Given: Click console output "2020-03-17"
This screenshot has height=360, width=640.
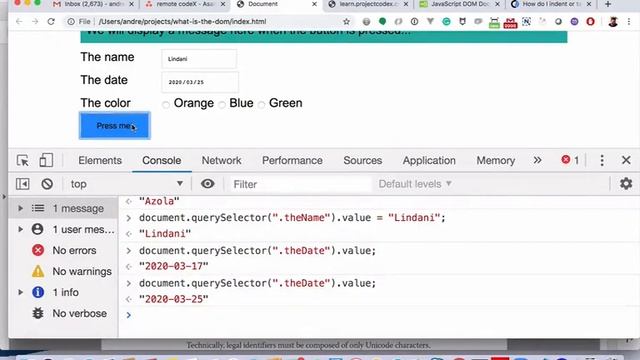Looking at the screenshot, I should tap(173, 267).
